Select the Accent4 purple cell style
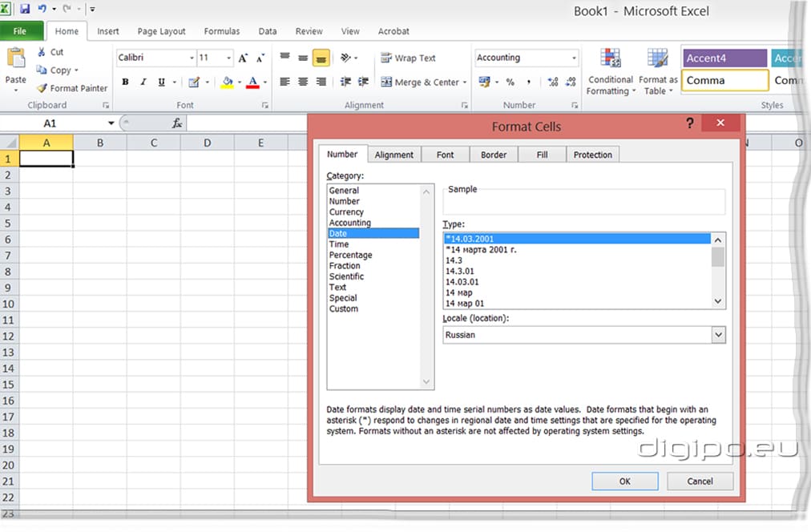Viewport: 811px width, 532px height. pos(724,58)
